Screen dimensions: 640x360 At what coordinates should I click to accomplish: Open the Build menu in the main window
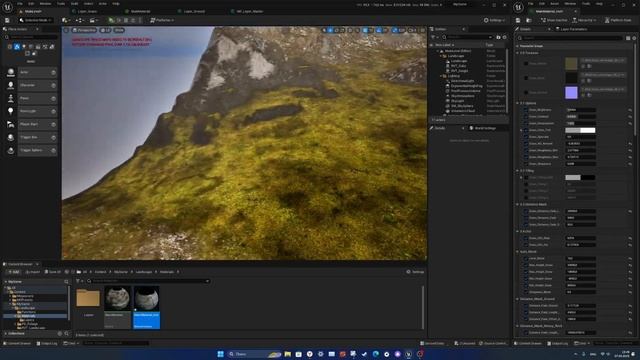point(74,4)
